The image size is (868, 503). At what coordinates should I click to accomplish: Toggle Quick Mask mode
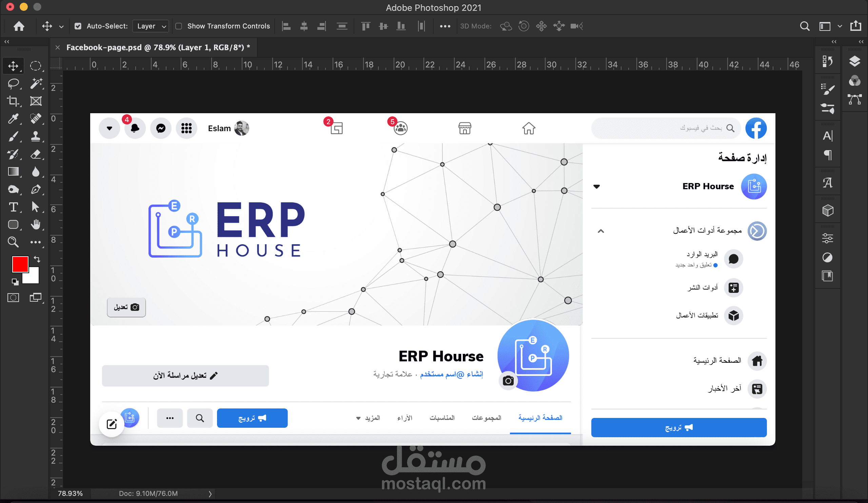[x=13, y=298]
